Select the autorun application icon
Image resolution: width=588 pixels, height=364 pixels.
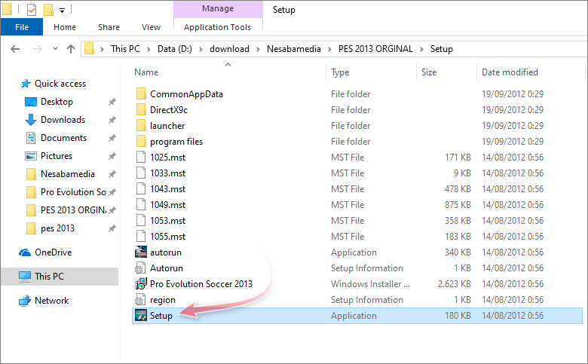coord(141,252)
